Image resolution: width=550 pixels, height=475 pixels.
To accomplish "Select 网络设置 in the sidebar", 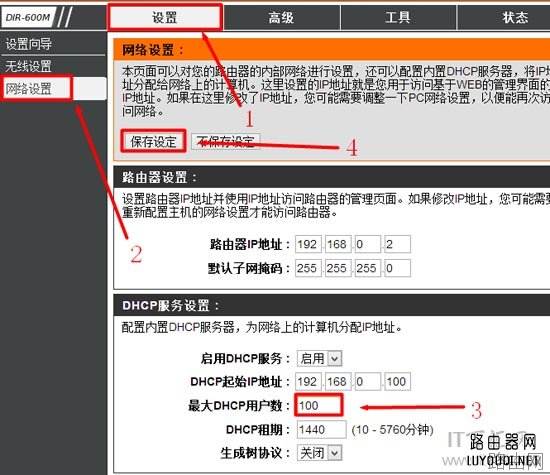I will click(x=53, y=89).
